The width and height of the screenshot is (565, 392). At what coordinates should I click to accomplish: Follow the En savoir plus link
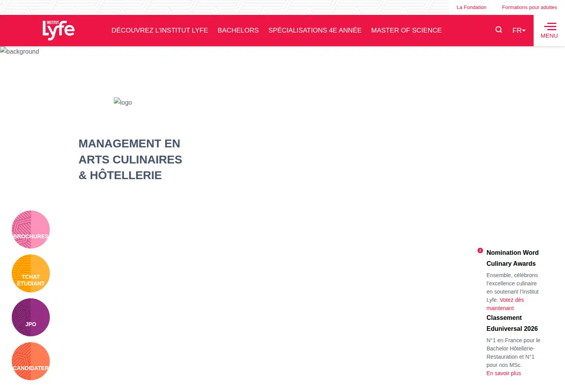pyautogui.click(x=504, y=373)
